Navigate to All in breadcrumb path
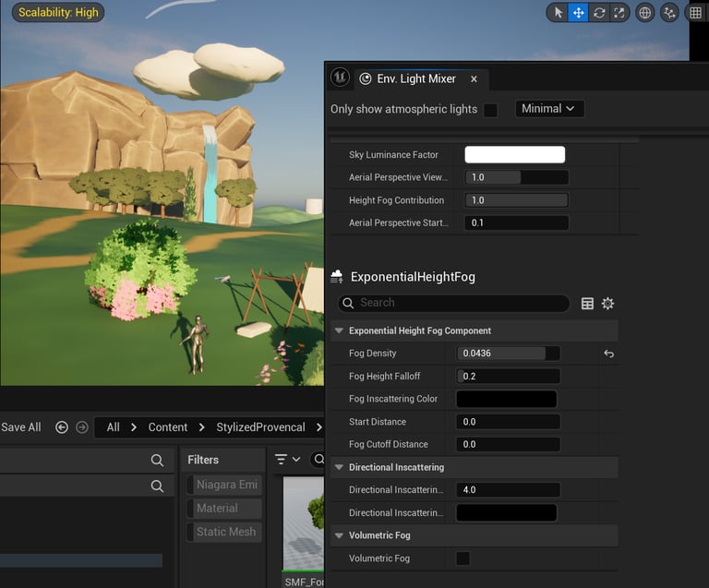 113,427
